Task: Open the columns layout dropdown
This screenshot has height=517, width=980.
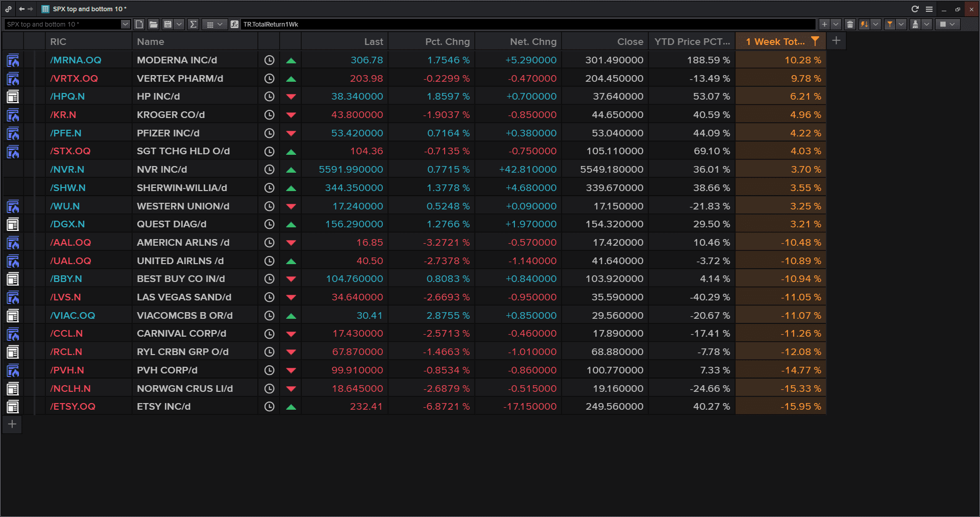Action: [x=948, y=24]
